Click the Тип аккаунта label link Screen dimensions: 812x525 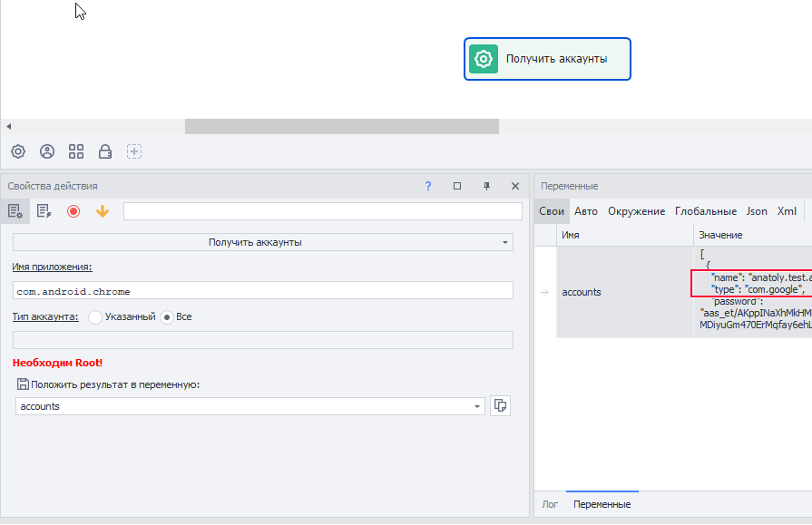(x=45, y=316)
